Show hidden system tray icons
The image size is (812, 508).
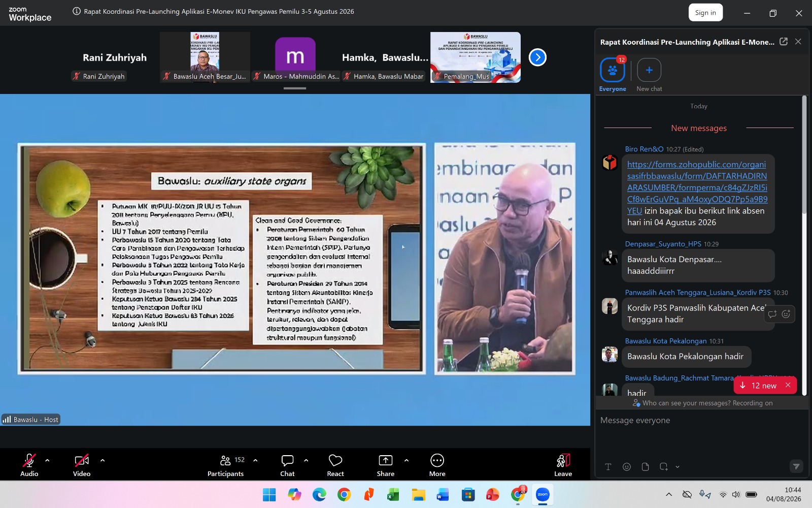[x=669, y=494]
